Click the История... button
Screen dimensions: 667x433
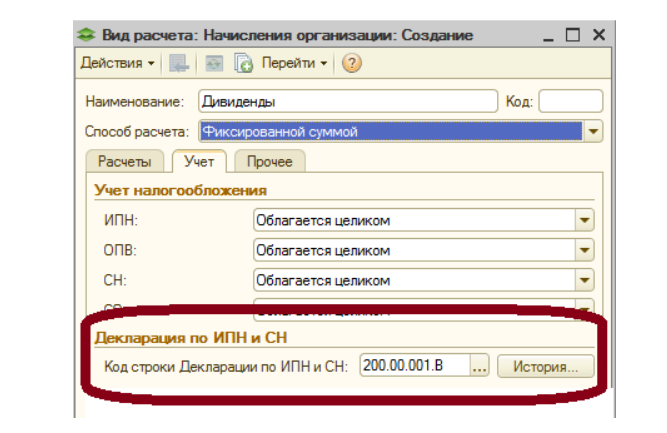click(545, 367)
